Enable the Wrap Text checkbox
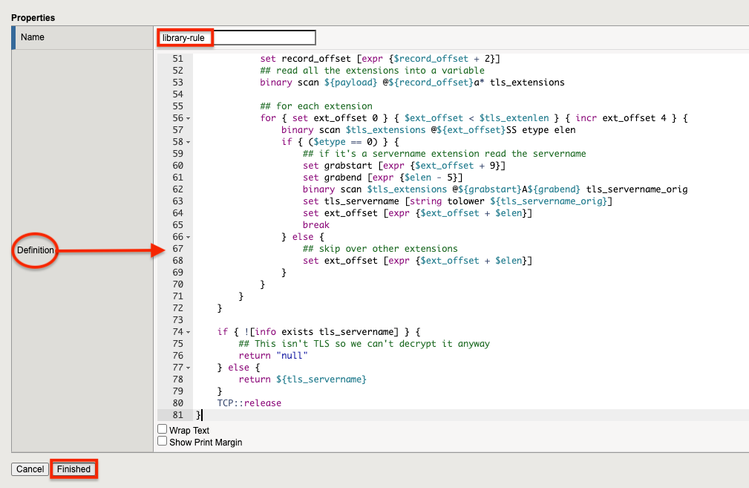This screenshot has height=488, width=749. (163, 430)
